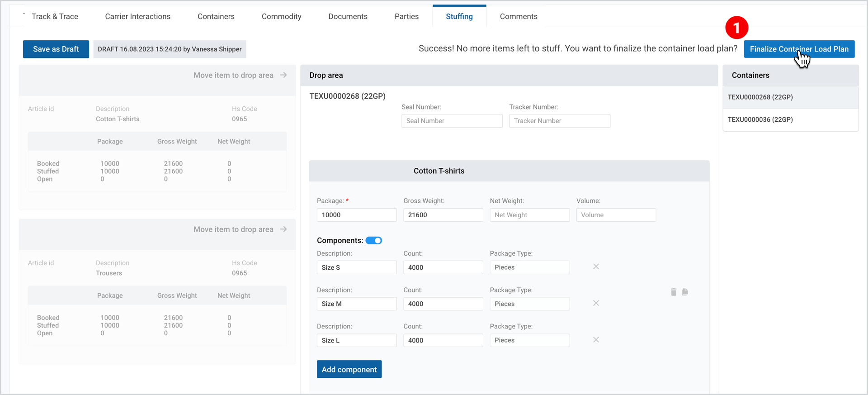This screenshot has height=395, width=868.
Task: Click Trousers description in left card
Action: [109, 273]
